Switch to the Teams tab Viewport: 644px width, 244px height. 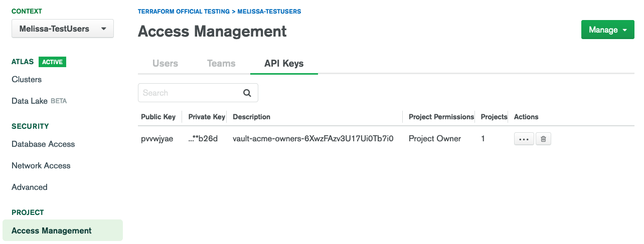(x=221, y=64)
